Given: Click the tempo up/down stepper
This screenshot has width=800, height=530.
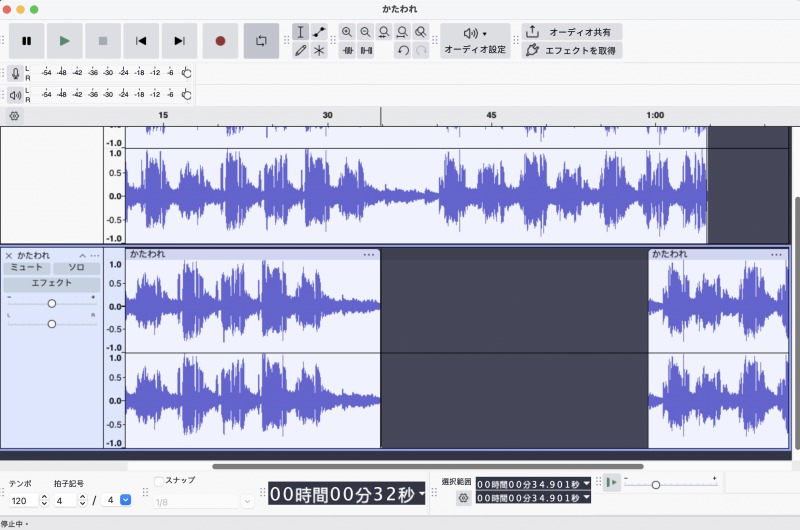Looking at the screenshot, I should (44, 500).
